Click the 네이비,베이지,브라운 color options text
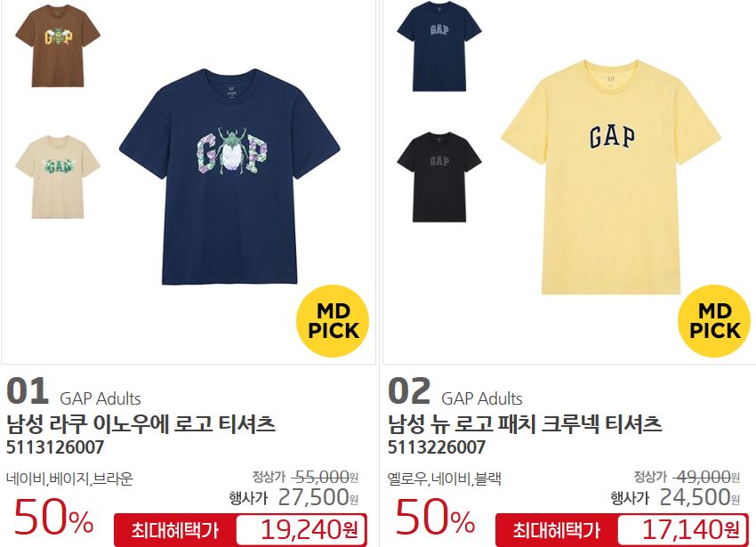Viewport: 756px width, 547px height. (x=69, y=479)
